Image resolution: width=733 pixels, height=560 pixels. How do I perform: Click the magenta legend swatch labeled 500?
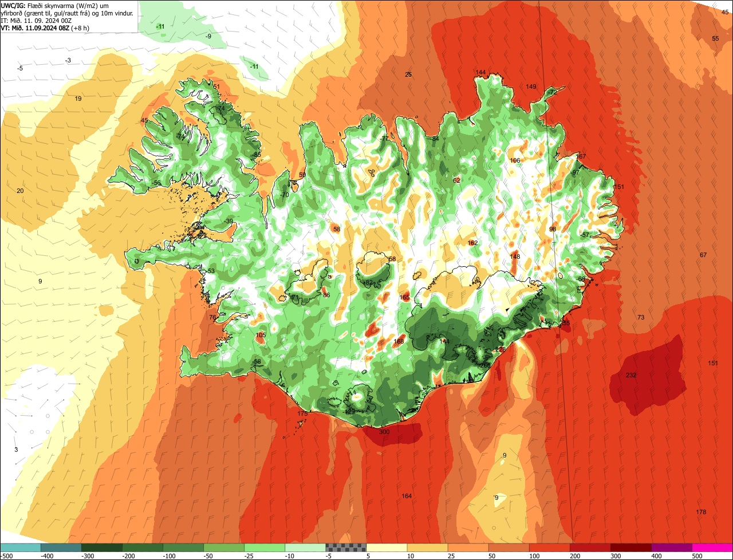coord(712,547)
